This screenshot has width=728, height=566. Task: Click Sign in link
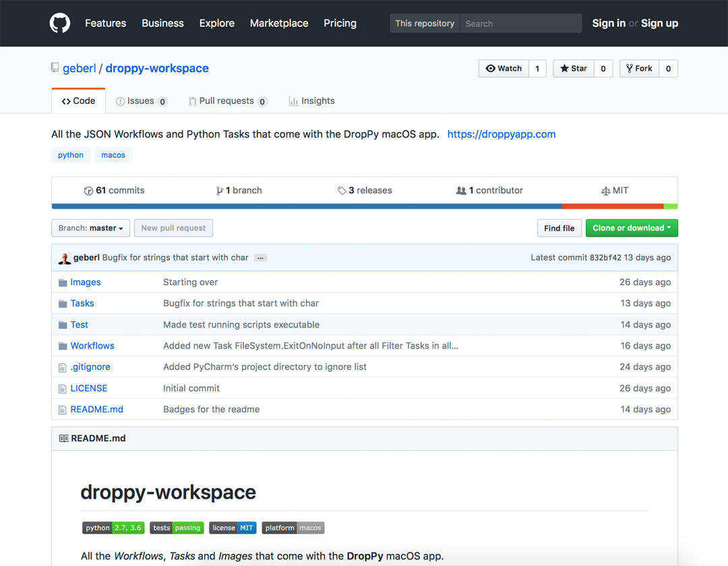[609, 23]
